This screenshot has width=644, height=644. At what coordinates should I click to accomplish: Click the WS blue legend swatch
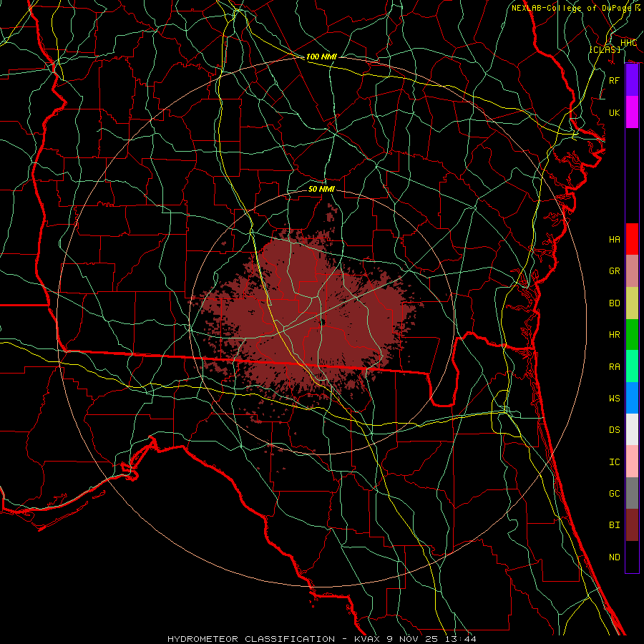[632, 398]
